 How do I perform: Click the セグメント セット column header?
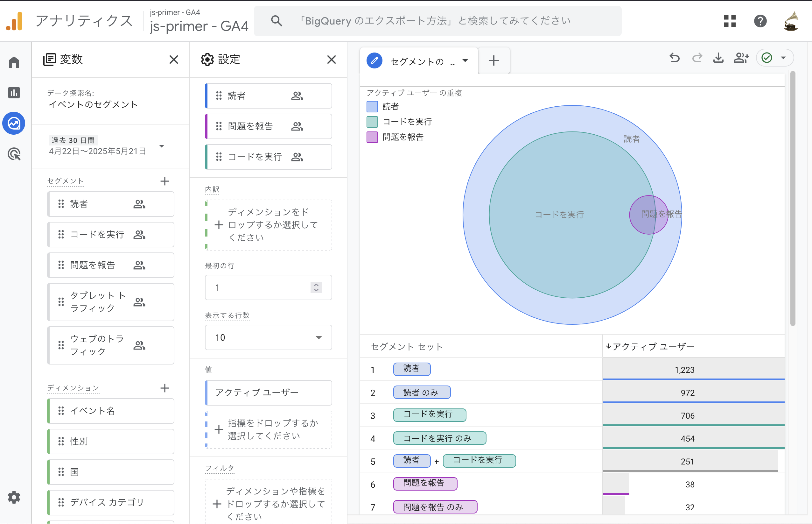pyautogui.click(x=407, y=347)
